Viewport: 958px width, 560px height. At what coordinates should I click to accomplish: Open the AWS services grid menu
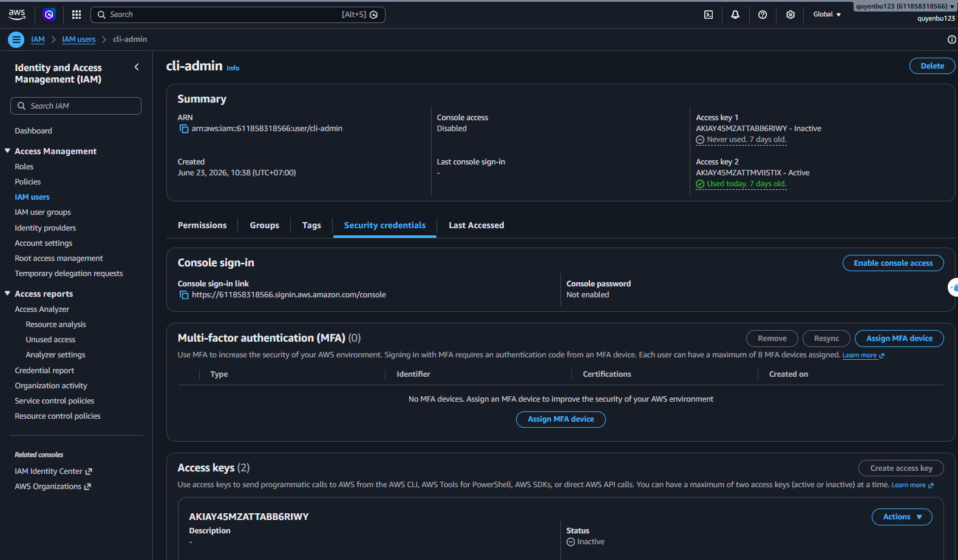tap(76, 15)
